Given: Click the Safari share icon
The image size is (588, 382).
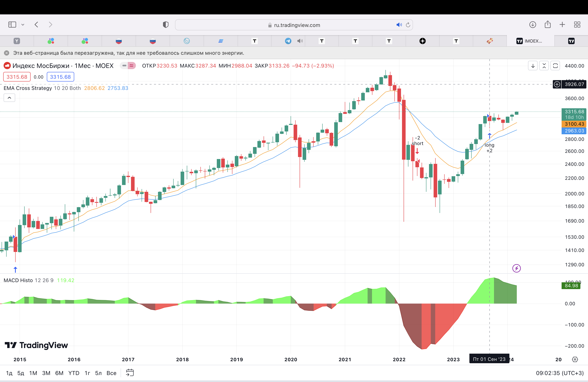Looking at the screenshot, I should click(547, 25).
